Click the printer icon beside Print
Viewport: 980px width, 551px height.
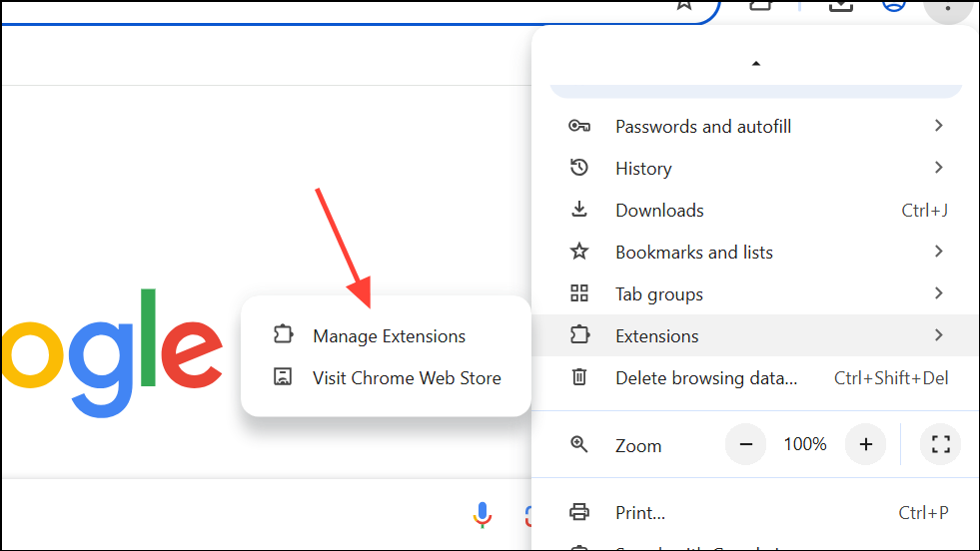pyautogui.click(x=579, y=513)
